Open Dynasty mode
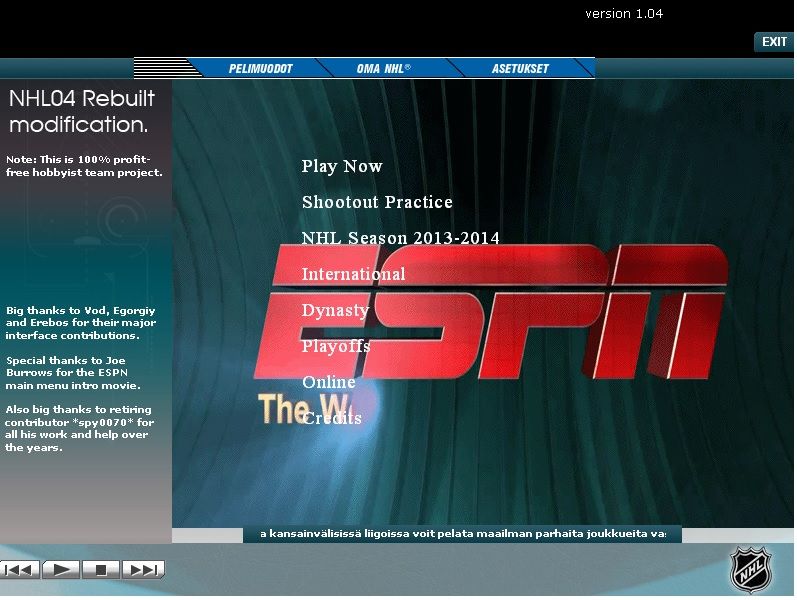The image size is (797, 600). coord(335,310)
